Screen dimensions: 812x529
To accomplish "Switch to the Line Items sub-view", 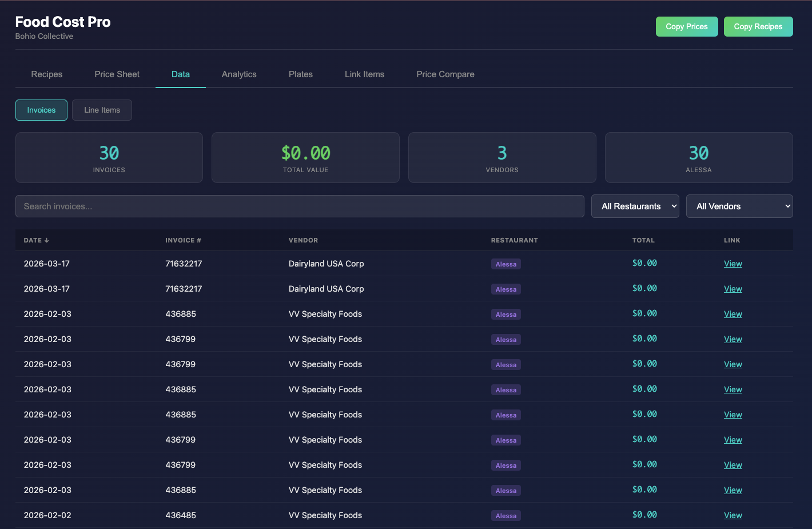I will click(102, 110).
